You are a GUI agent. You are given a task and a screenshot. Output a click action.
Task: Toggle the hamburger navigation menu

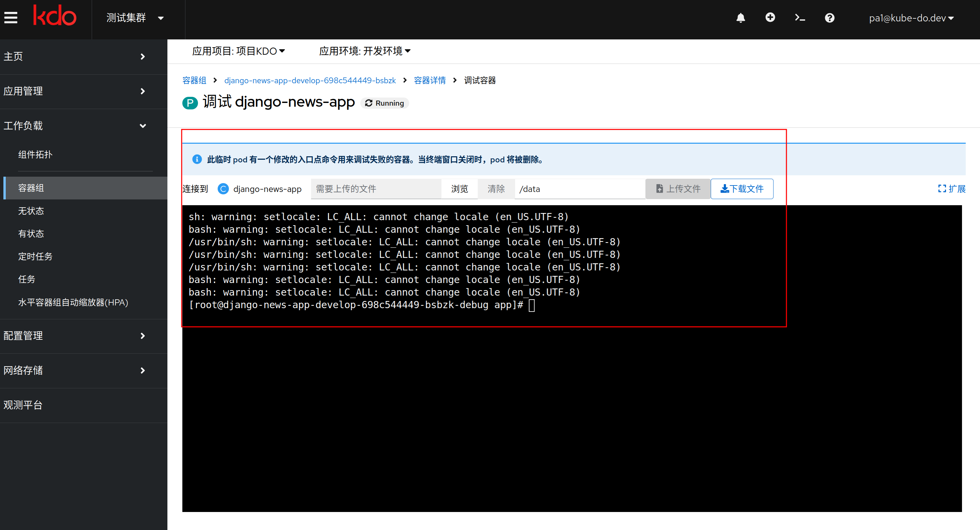coord(11,18)
